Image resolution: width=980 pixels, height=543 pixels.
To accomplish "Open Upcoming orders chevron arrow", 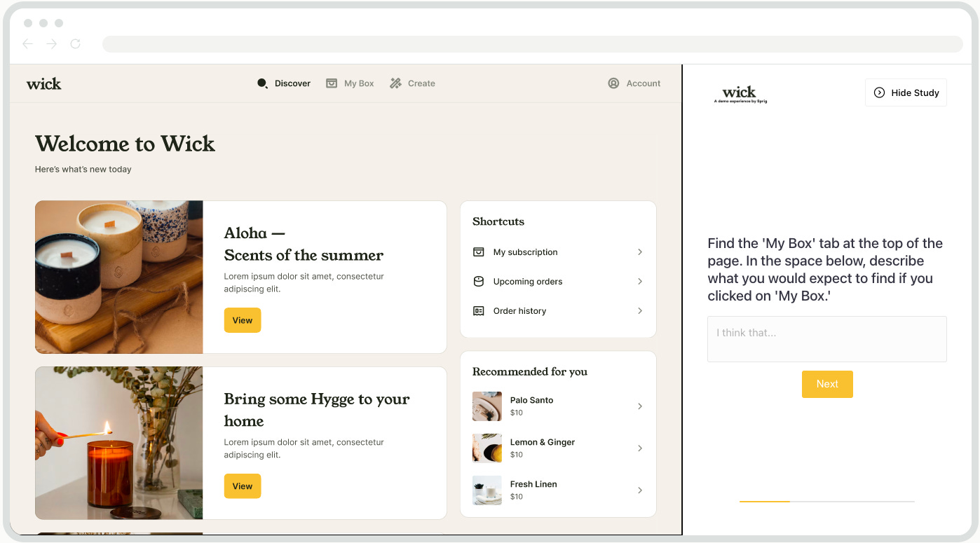I will [x=640, y=282].
